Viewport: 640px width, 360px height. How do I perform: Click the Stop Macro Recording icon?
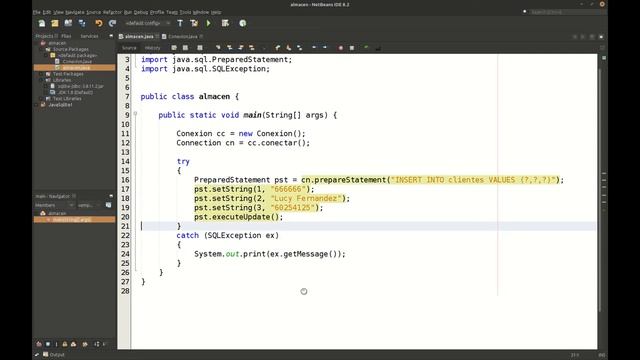click(352, 48)
